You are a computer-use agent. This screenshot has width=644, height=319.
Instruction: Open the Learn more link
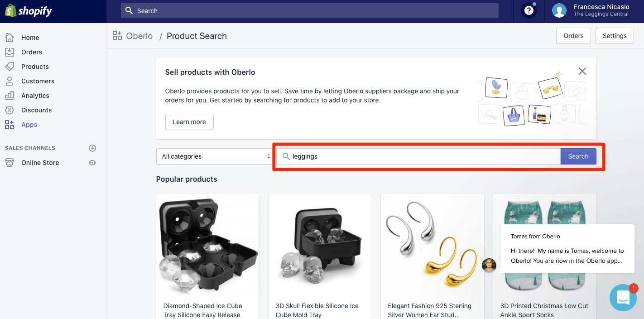pyautogui.click(x=189, y=121)
